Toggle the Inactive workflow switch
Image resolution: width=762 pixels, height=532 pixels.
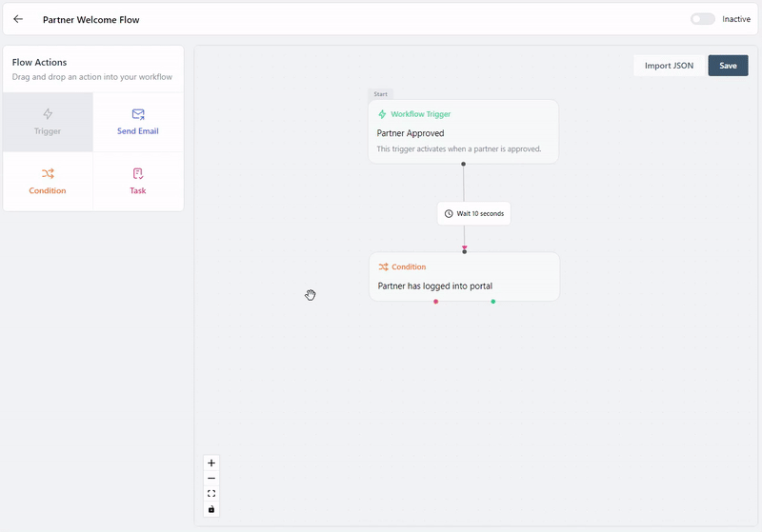702,19
